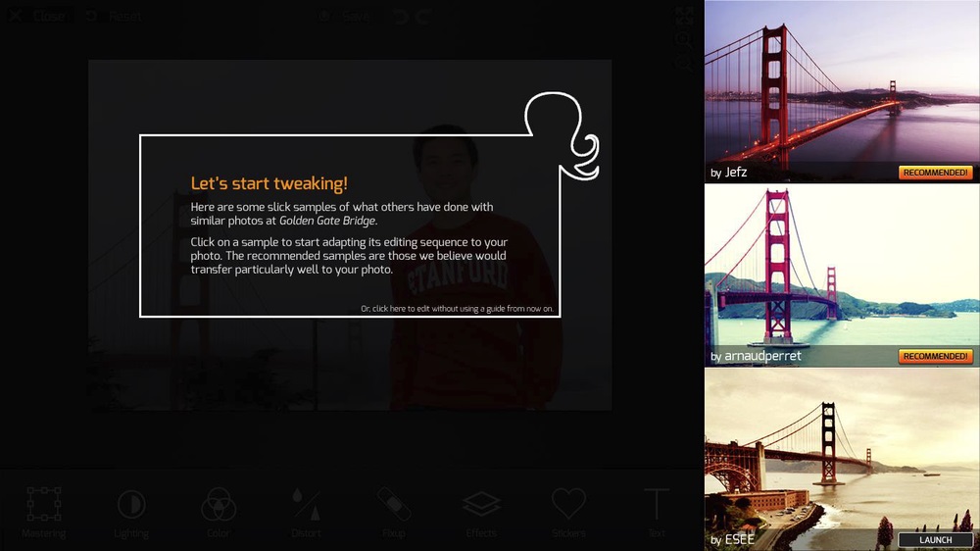Toggle fullscreen with the expand icon
Viewport: 980px width, 551px height.
click(x=684, y=16)
